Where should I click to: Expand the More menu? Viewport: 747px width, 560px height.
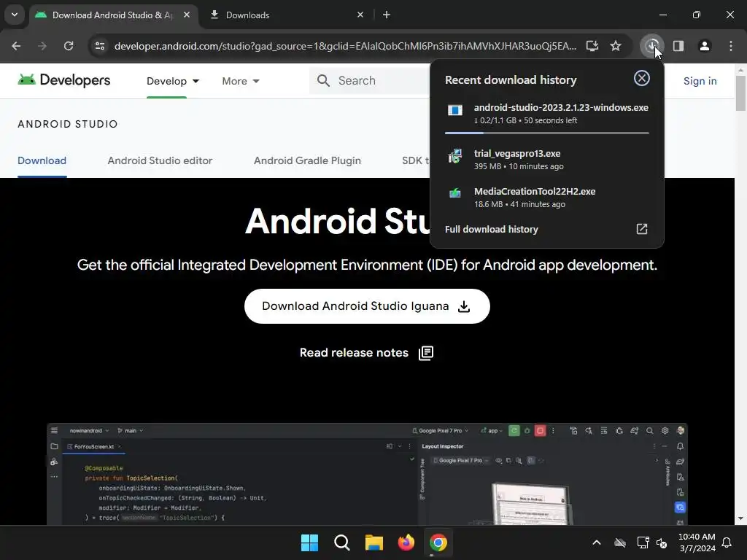[241, 81]
